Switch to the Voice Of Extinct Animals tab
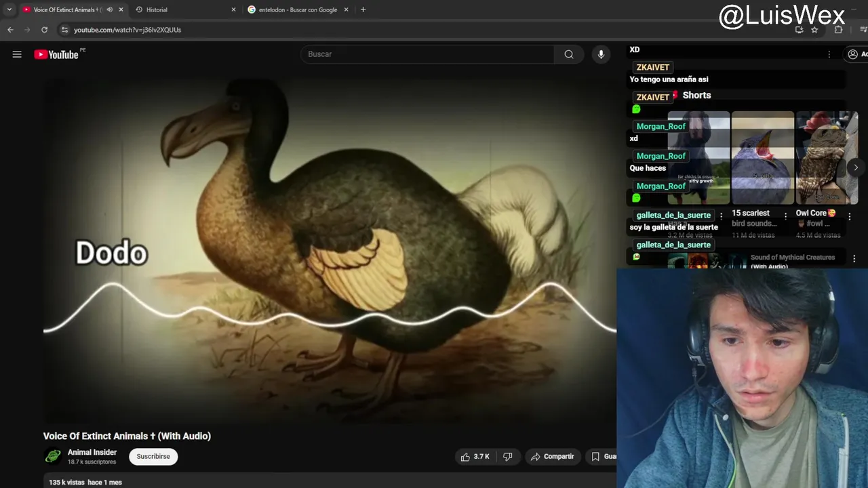Viewport: 868px width, 488px height. click(66, 9)
